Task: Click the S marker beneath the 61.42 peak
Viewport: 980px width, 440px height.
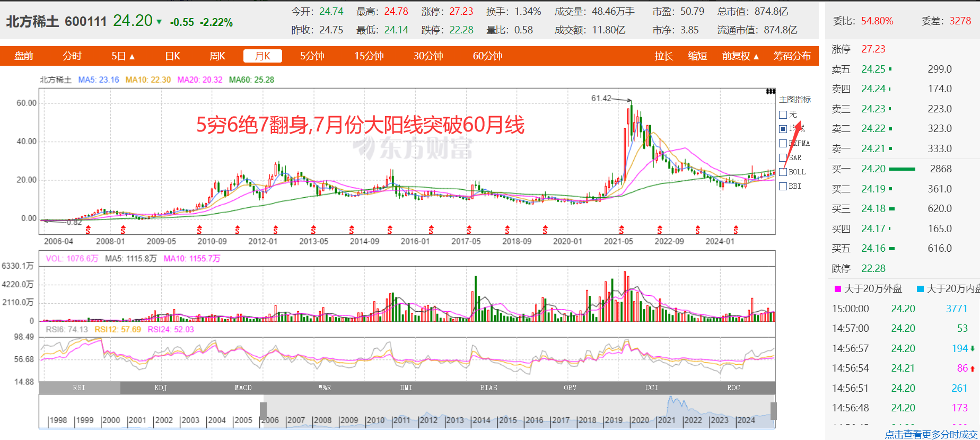Action: (622, 230)
